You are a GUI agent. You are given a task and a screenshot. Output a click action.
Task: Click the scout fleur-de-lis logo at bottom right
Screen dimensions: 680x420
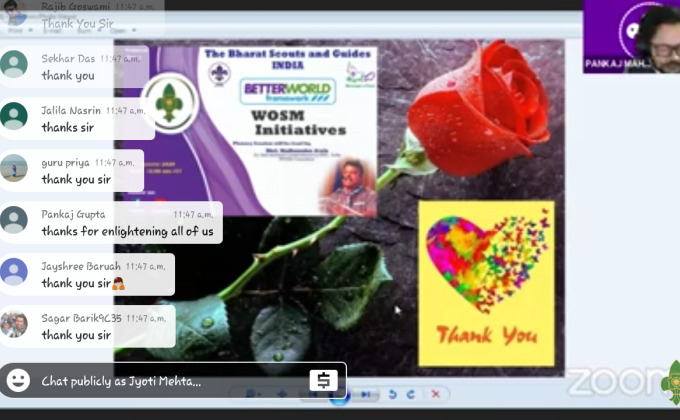tap(671, 382)
